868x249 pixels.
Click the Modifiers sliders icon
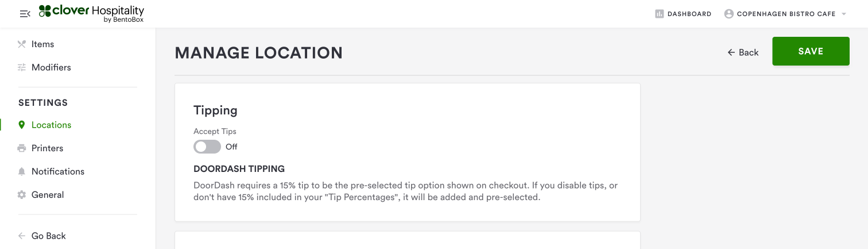click(22, 67)
